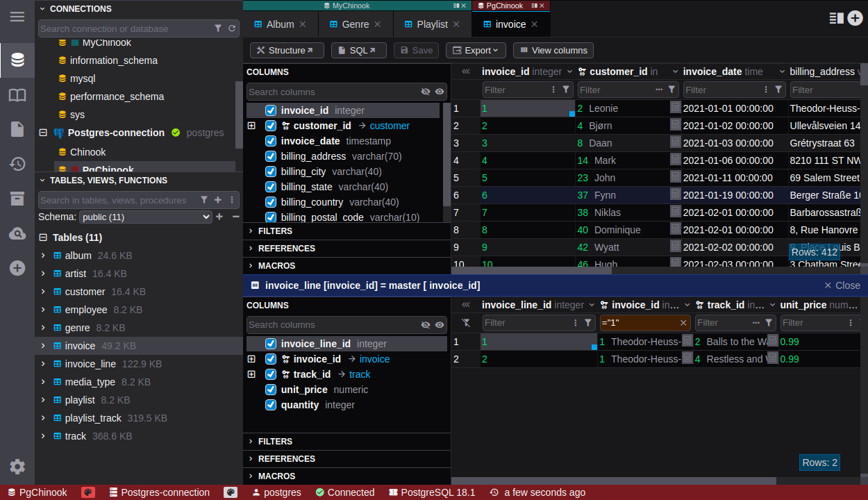The image size is (868, 500).
Task: Refresh the connections list
Action: tap(232, 28)
